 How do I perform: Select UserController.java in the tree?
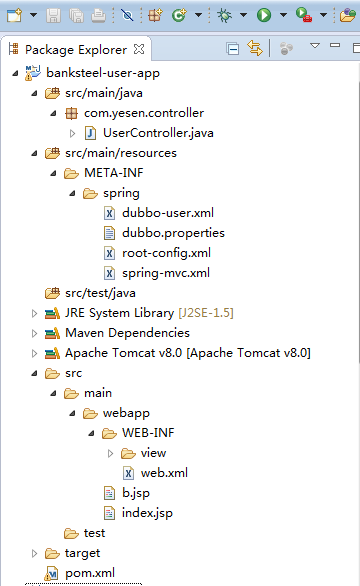[x=158, y=133]
